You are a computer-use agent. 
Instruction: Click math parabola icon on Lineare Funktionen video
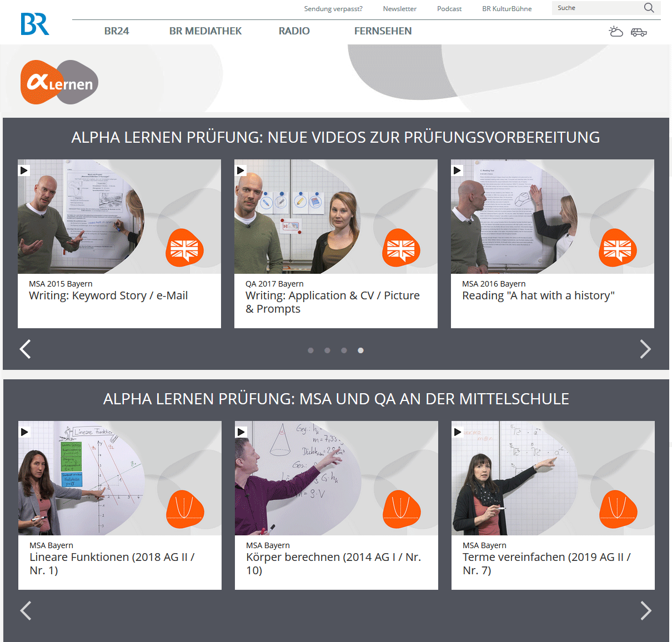click(x=185, y=509)
